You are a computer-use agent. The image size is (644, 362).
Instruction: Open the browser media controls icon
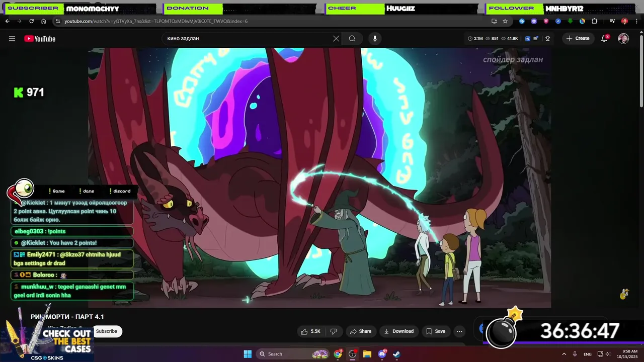612,21
